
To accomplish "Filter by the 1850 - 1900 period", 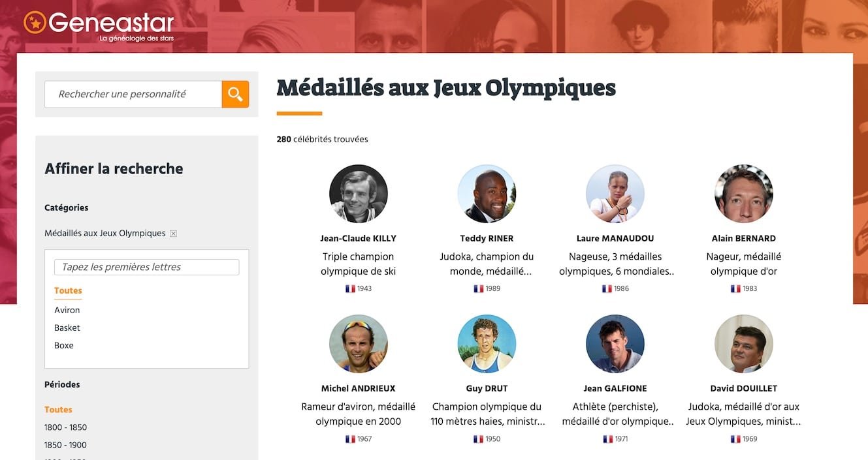I will point(65,444).
